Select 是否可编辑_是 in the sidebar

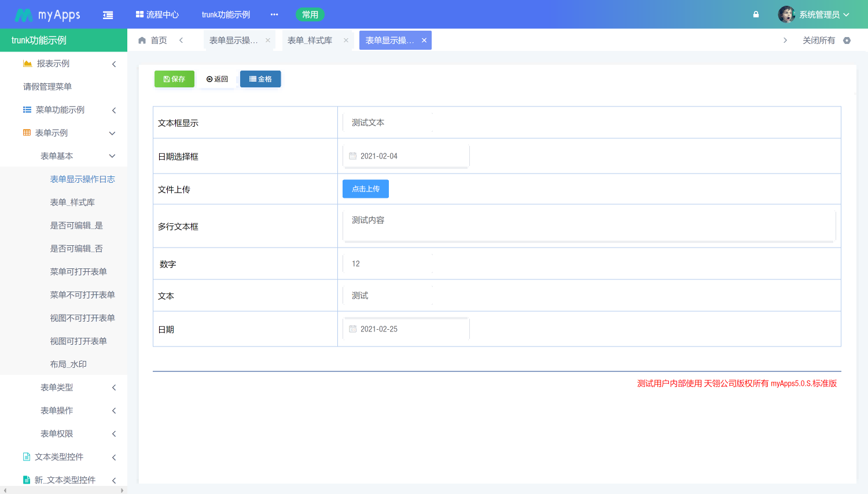point(76,226)
